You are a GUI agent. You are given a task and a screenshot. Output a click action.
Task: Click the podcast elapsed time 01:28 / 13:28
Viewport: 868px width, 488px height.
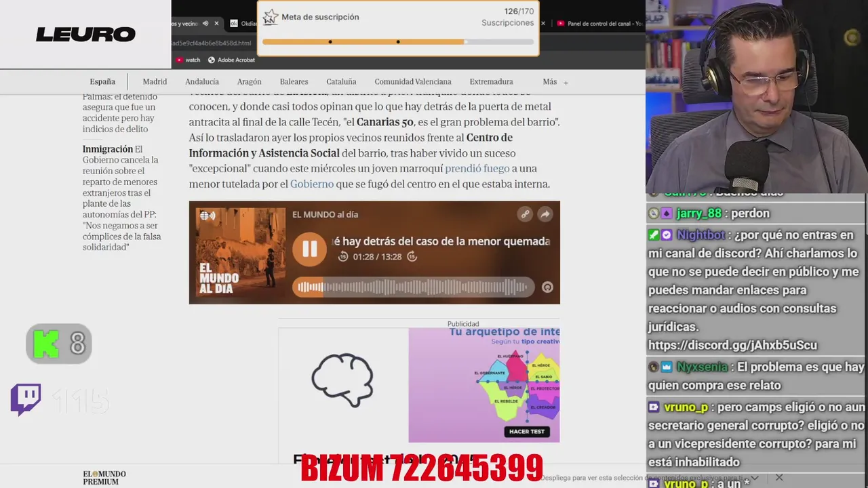pyautogui.click(x=377, y=257)
